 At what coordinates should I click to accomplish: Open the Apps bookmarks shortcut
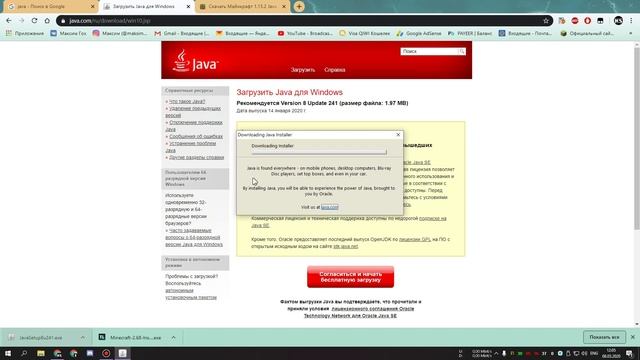pyautogui.click(x=25, y=33)
